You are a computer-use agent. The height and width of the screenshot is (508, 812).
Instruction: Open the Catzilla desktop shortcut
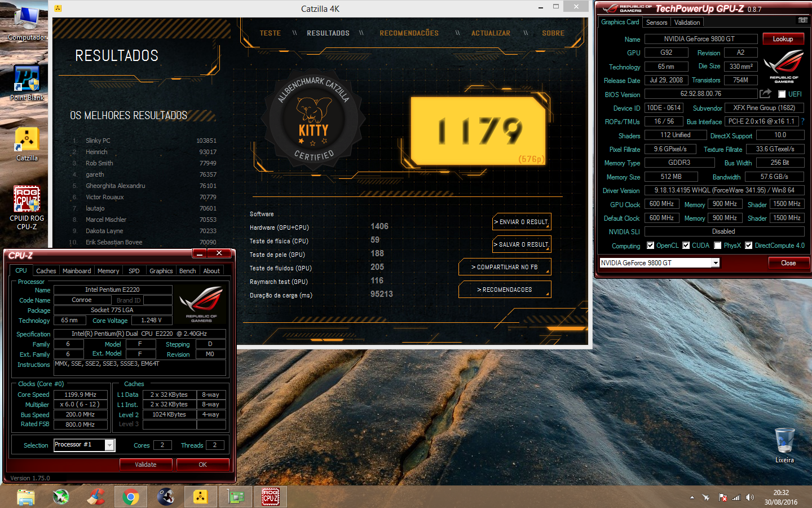coord(27,144)
